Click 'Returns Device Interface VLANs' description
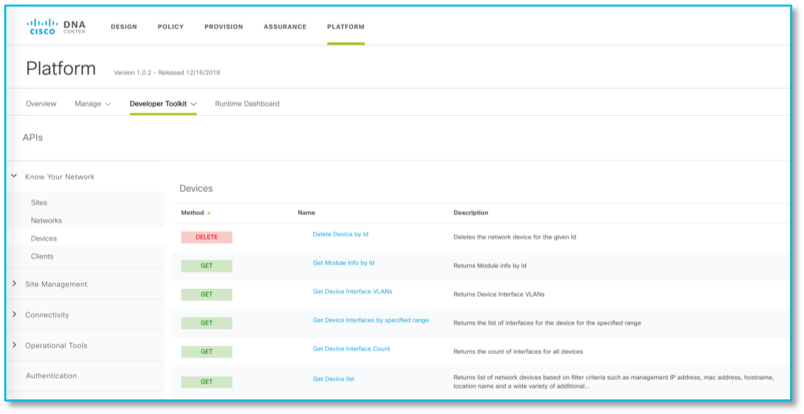Image resolution: width=804 pixels, height=414 pixels. [499, 294]
